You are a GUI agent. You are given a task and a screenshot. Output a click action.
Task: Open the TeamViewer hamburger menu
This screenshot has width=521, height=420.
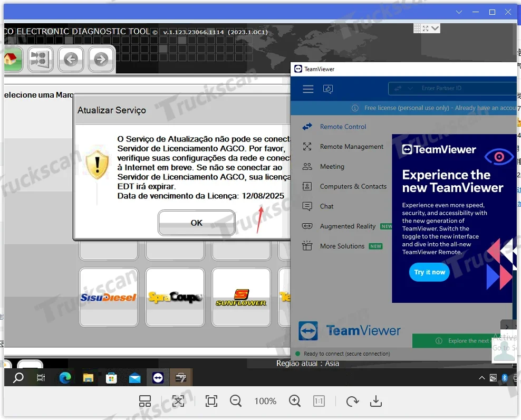coord(308,89)
